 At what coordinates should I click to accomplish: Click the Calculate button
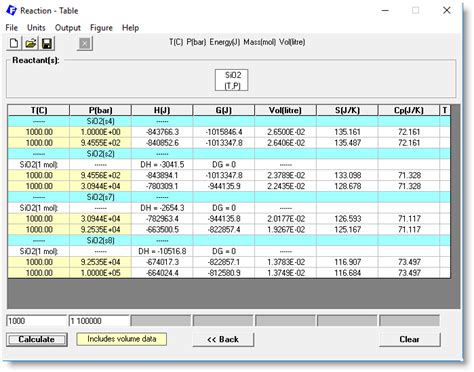[37, 339]
